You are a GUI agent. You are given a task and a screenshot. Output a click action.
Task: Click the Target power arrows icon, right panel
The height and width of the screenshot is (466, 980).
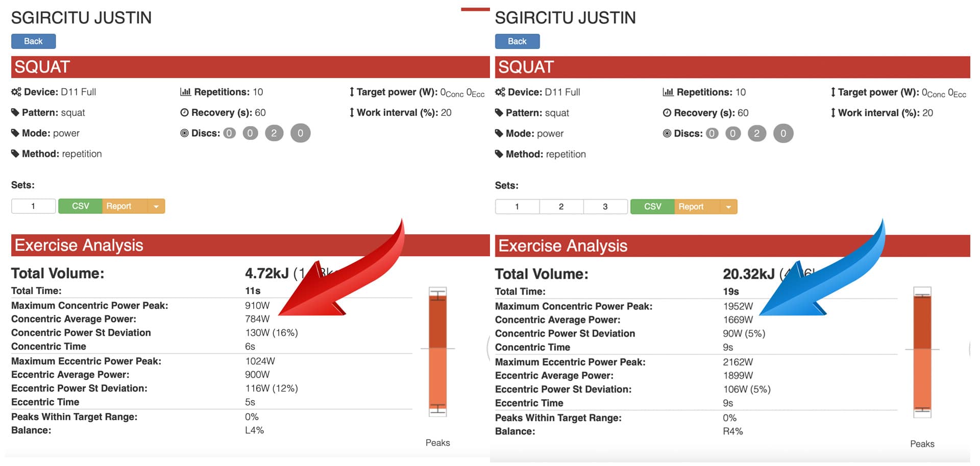pos(833,92)
